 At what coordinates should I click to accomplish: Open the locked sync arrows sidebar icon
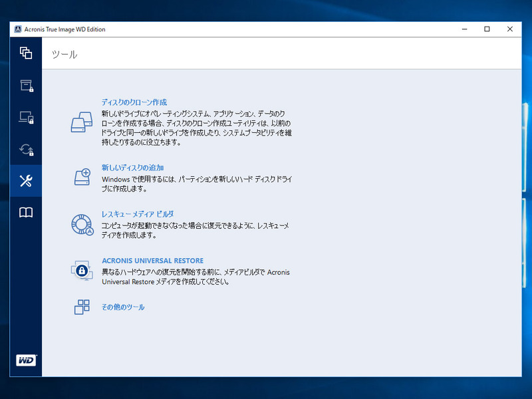click(27, 149)
